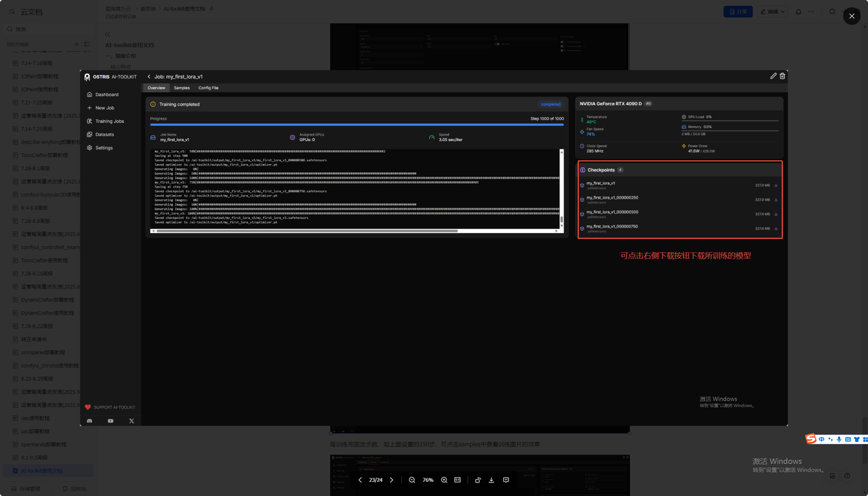
Task: Open Dashboard in AI-Toolkit screenshot sidebar
Action: point(102,95)
